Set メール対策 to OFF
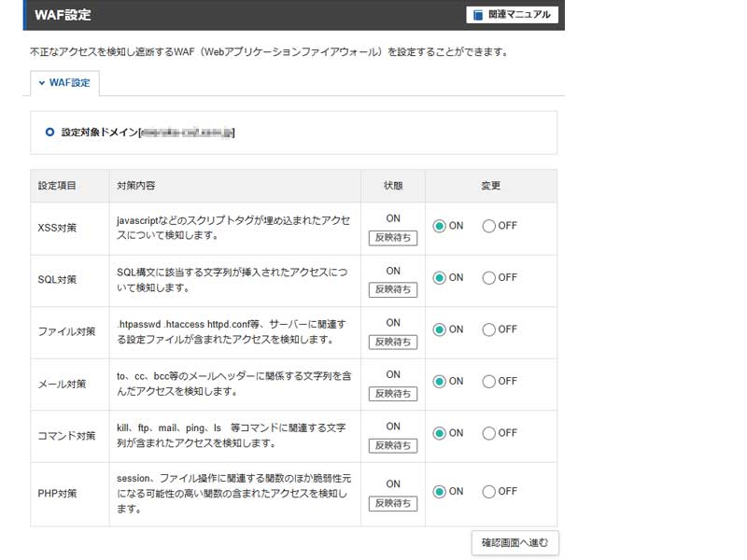 [x=488, y=382]
